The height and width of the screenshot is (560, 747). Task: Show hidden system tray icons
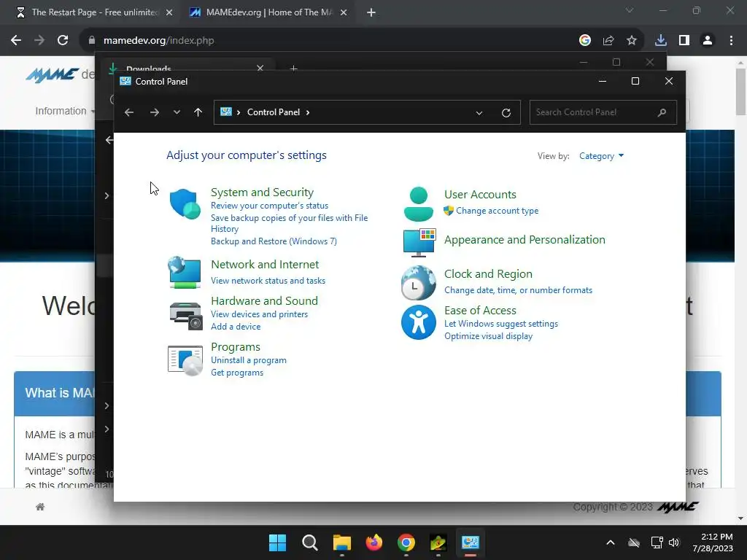coord(611,542)
